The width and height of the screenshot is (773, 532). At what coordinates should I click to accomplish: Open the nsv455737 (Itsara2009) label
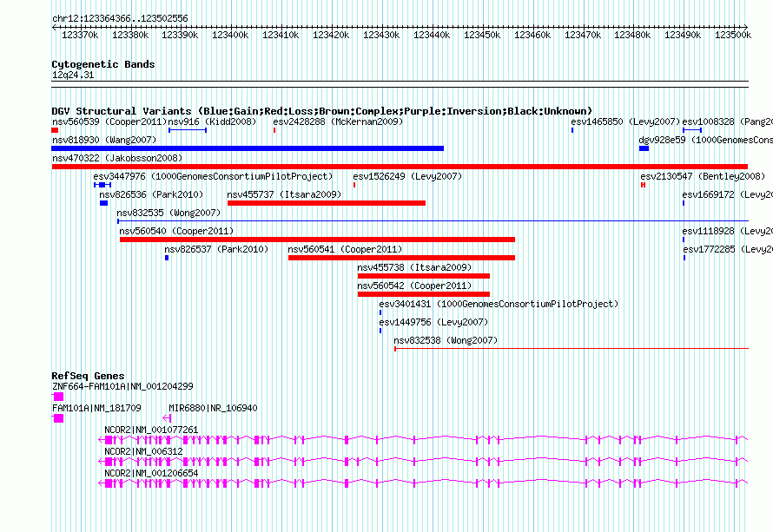284,194
